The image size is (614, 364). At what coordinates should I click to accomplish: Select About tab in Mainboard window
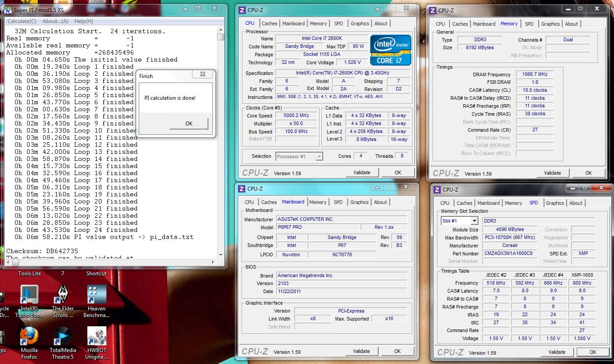380,202
